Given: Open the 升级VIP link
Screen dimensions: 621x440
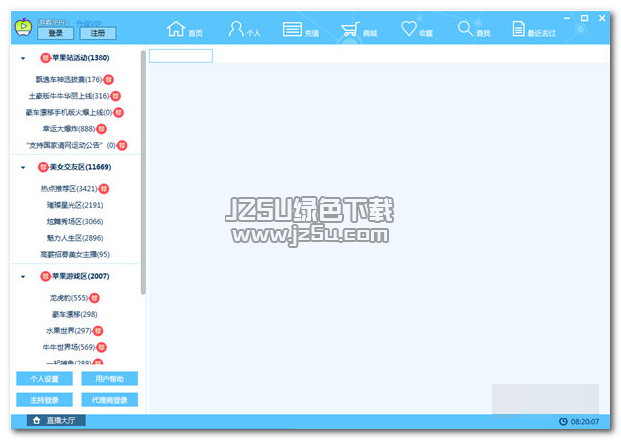Looking at the screenshot, I should click(x=89, y=23).
